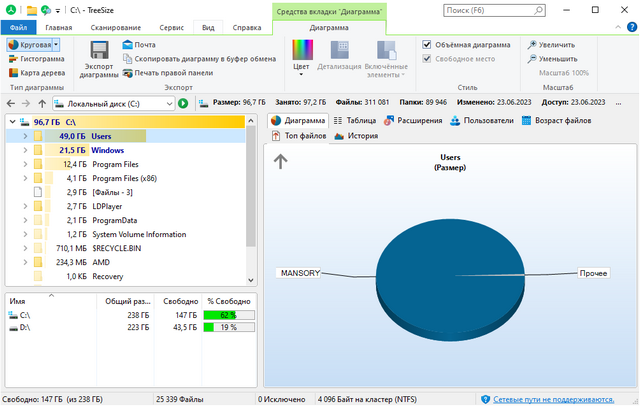
Task: Select the Карта дерева chart type
Action: [35, 73]
